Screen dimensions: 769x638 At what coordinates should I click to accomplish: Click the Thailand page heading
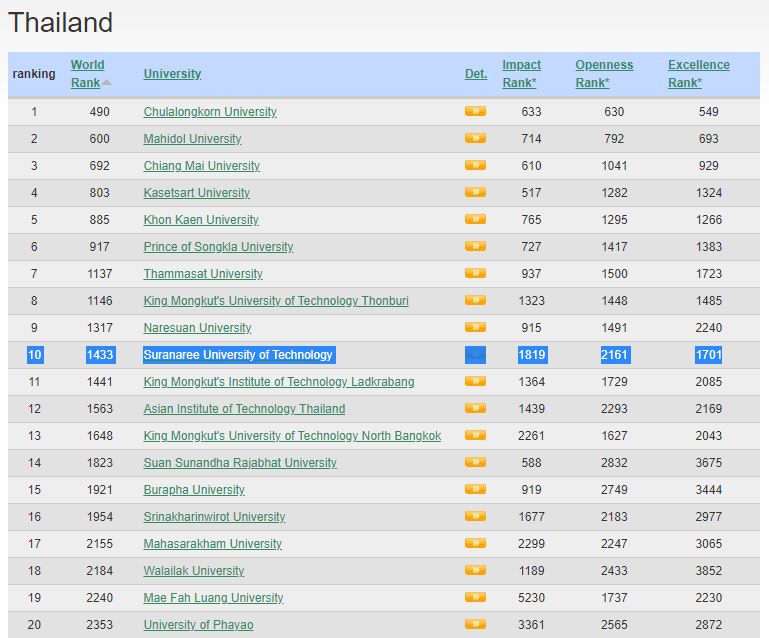[x=60, y=23]
